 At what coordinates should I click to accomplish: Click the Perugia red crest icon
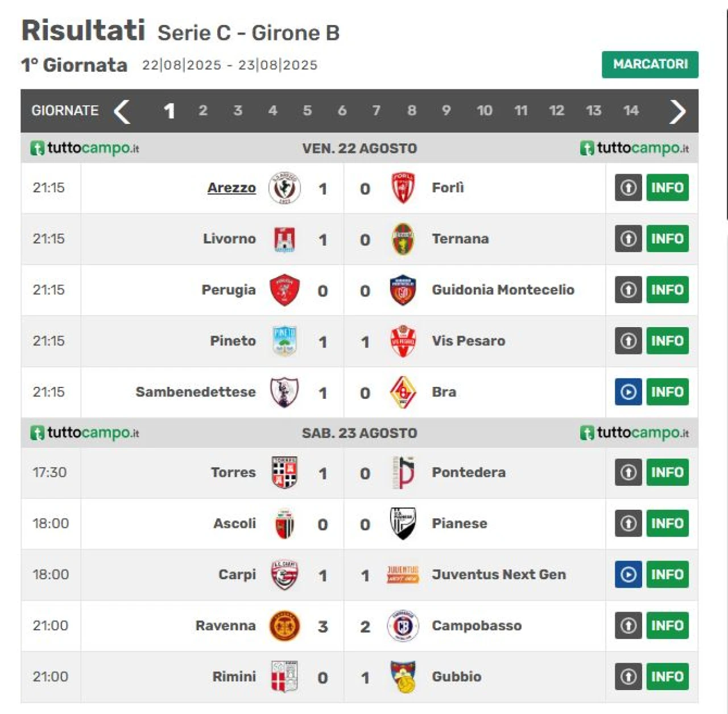pos(284,290)
